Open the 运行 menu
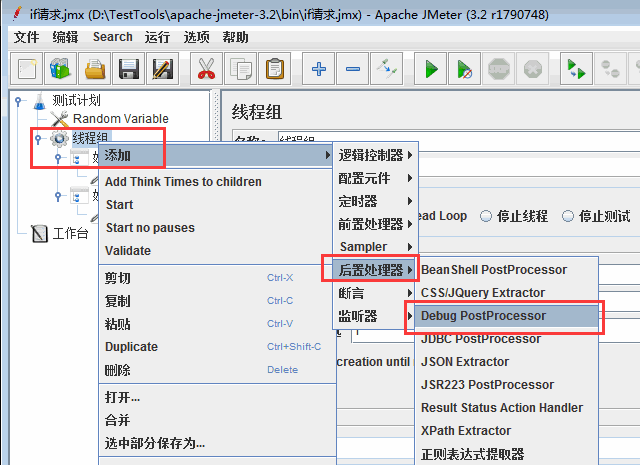Image resolution: width=640 pixels, height=465 pixels. (157, 37)
